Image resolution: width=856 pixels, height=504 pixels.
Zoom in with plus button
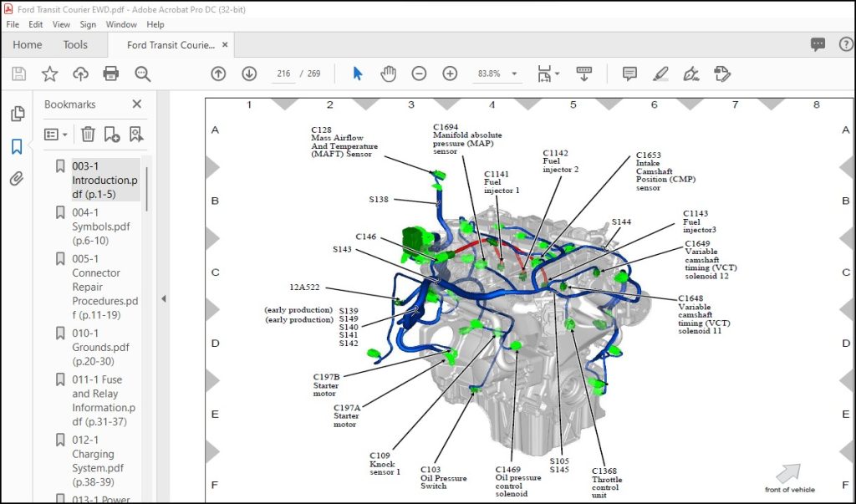pyautogui.click(x=450, y=74)
